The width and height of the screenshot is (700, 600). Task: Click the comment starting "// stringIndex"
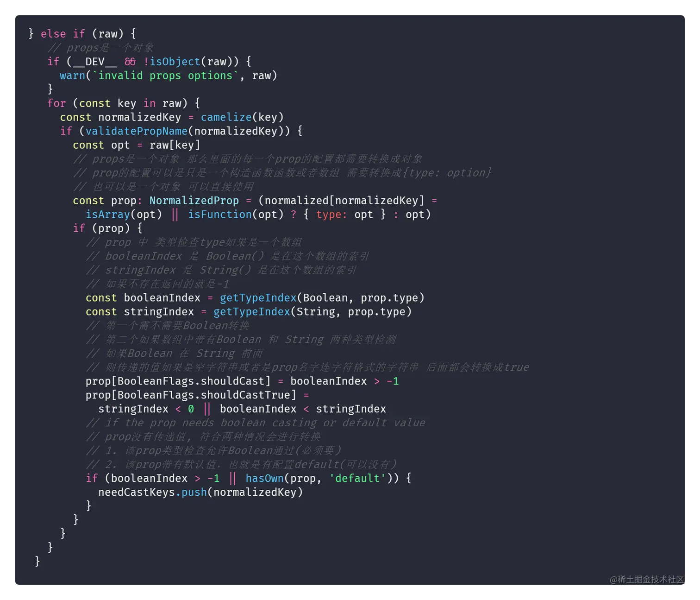tap(221, 270)
